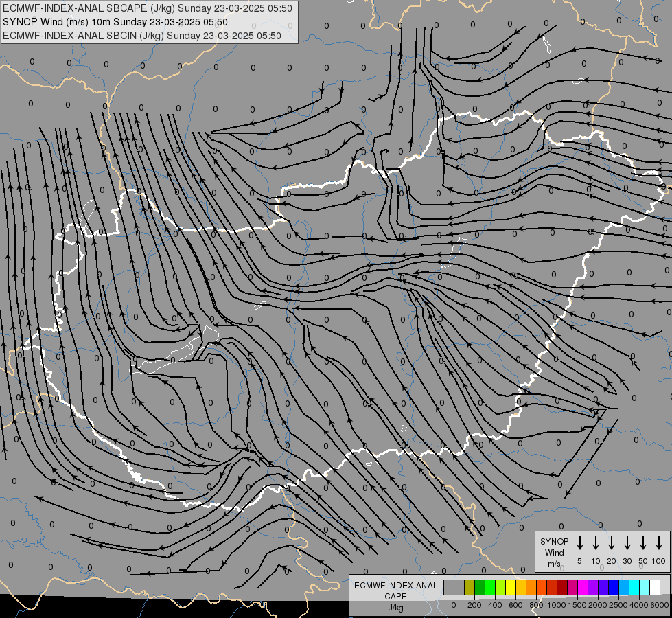Pick the pale cyan CAPE swatch right of 4000
672x618 pixels.
click(x=645, y=587)
